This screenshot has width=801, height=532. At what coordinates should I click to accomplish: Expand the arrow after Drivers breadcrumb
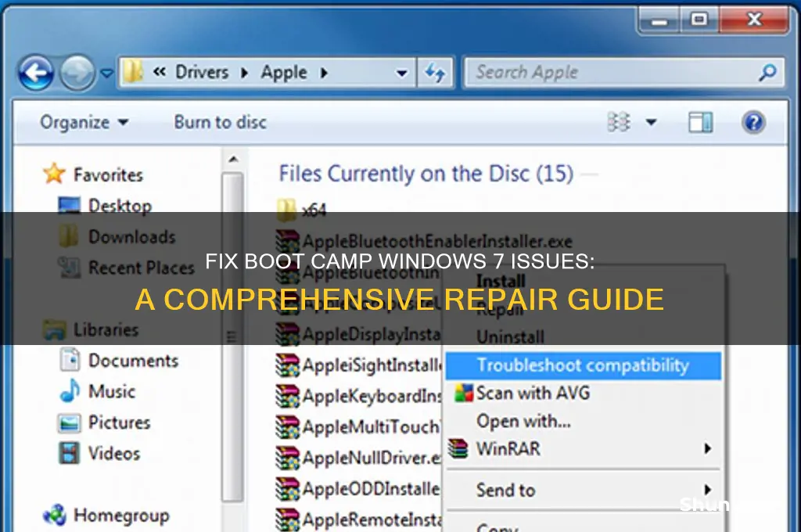pos(244,73)
